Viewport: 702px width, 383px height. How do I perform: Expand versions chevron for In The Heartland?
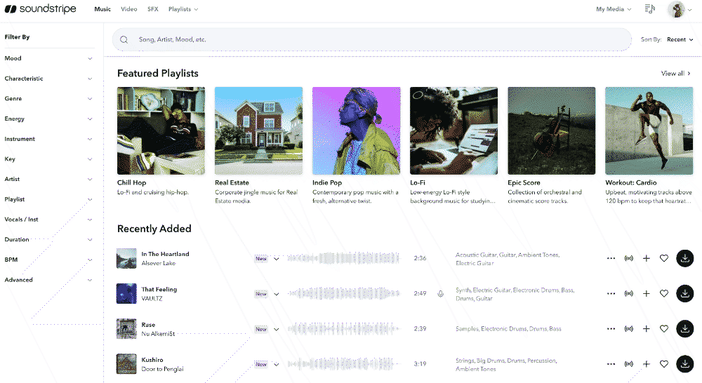(x=276, y=258)
